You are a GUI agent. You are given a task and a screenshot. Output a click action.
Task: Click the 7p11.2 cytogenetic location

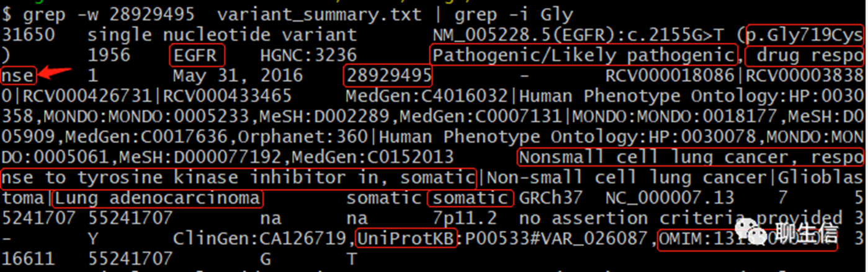pyautogui.click(x=470, y=218)
